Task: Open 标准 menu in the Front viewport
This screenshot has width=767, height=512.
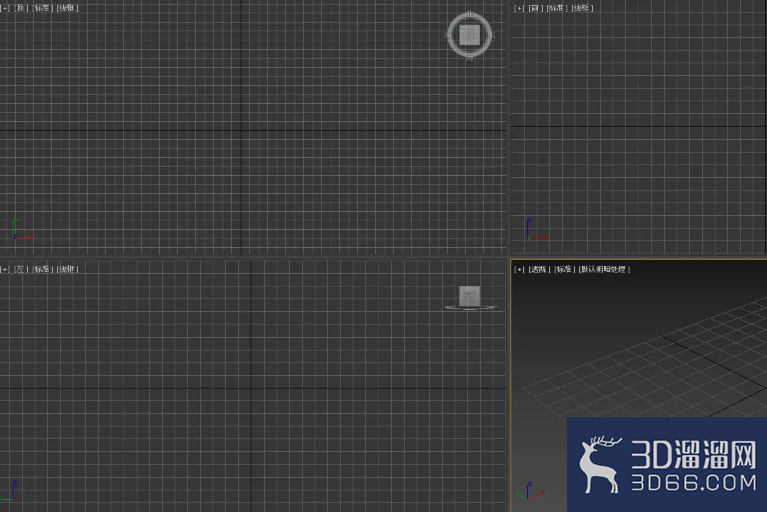Action: point(556,8)
